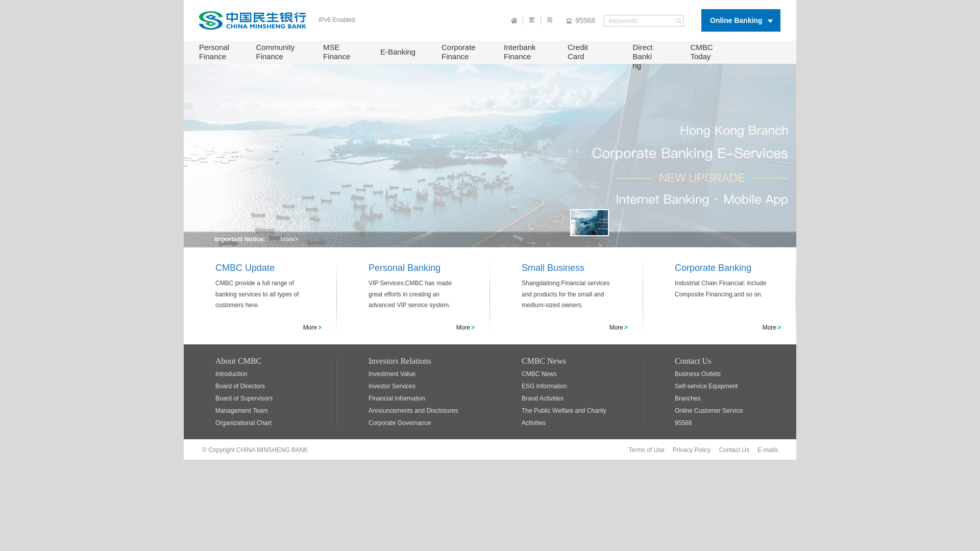This screenshot has height=551, width=980.
Task: Open E-mails footer link
Action: [768, 450]
